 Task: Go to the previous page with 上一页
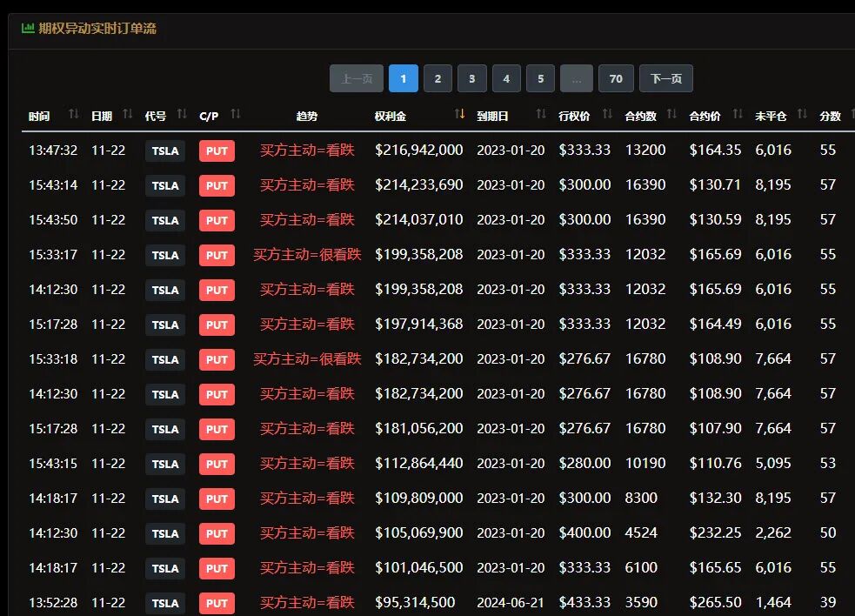pyautogui.click(x=357, y=78)
